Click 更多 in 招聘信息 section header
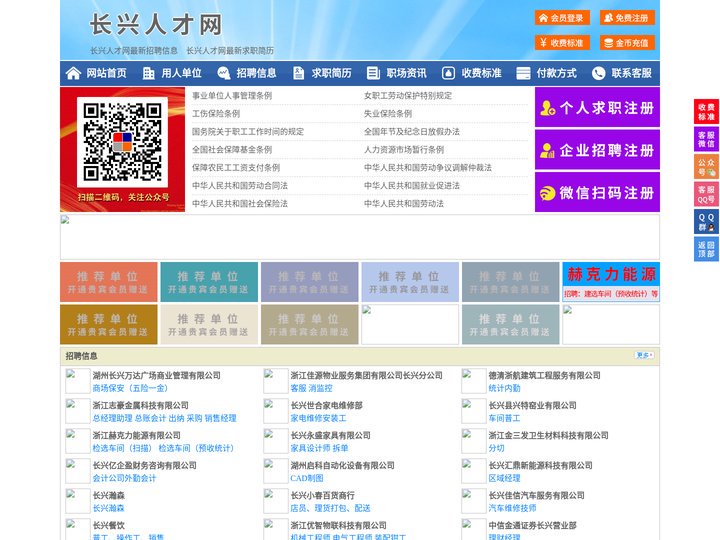 coord(644,355)
